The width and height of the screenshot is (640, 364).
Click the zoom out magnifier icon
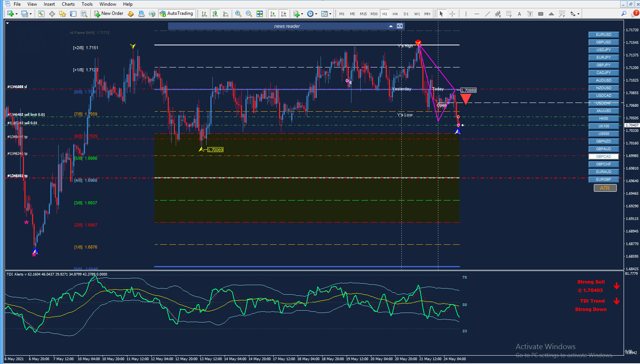(x=249, y=14)
